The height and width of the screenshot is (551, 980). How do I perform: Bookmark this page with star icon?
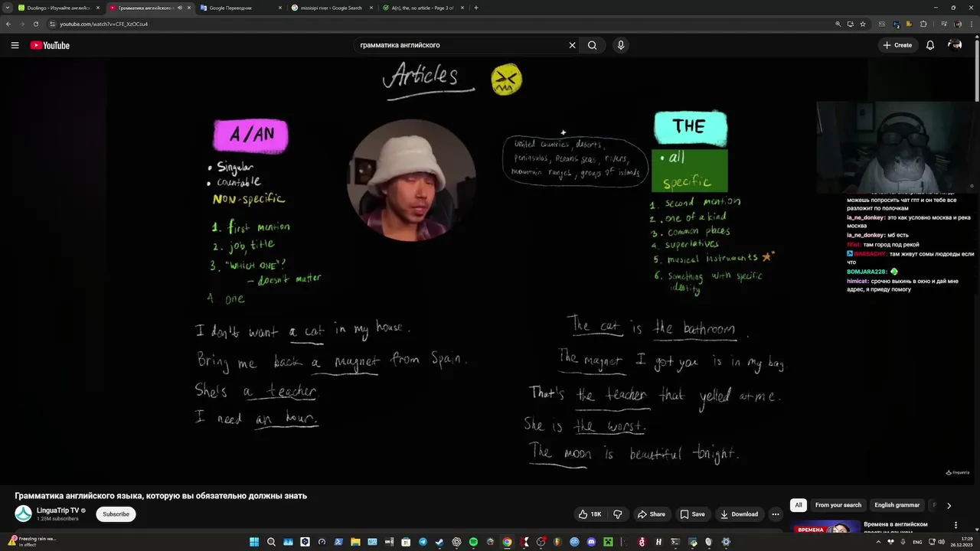click(x=863, y=24)
